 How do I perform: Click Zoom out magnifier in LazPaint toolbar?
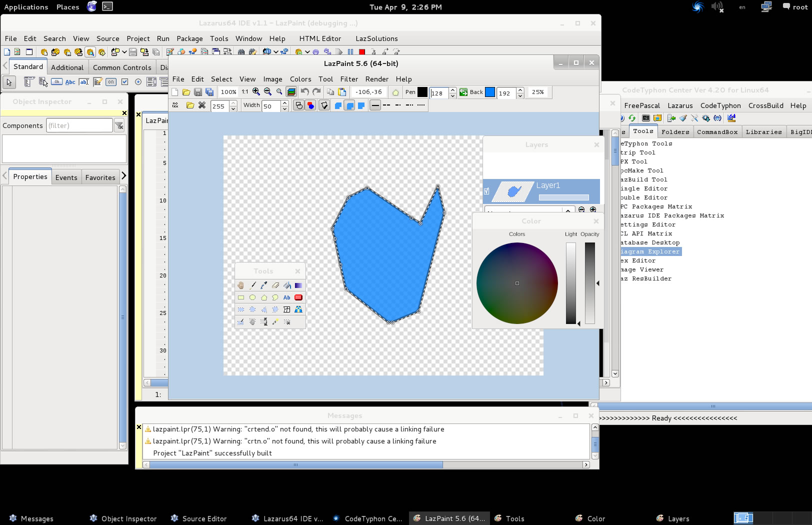coord(267,91)
